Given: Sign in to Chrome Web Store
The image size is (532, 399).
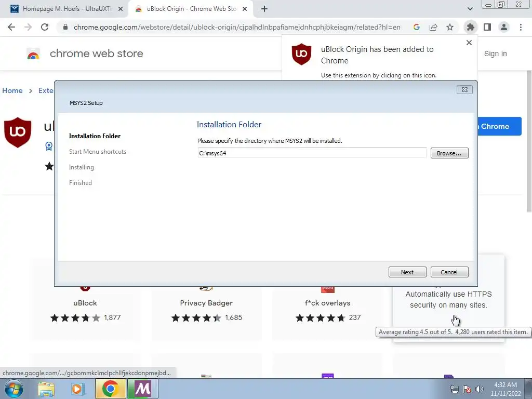Looking at the screenshot, I should 495,54.
